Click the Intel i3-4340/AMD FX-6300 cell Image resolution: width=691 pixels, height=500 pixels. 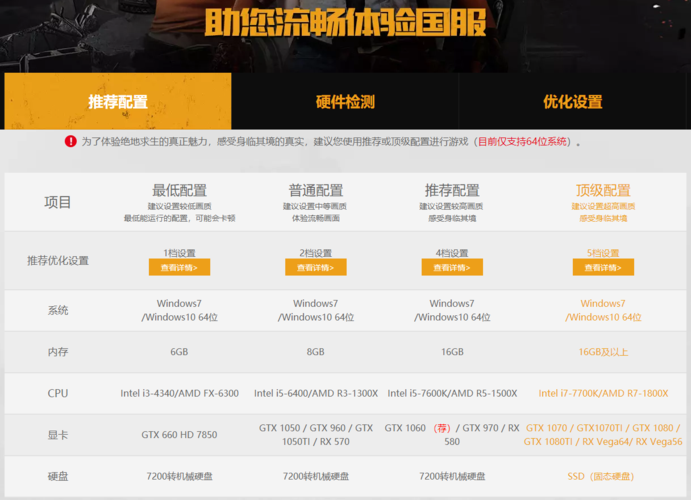tap(179, 393)
